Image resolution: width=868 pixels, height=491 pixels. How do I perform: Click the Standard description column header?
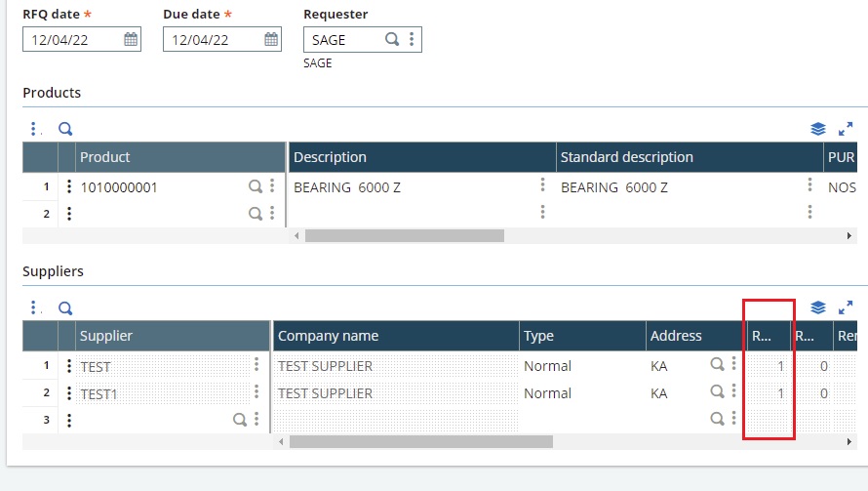click(690, 157)
